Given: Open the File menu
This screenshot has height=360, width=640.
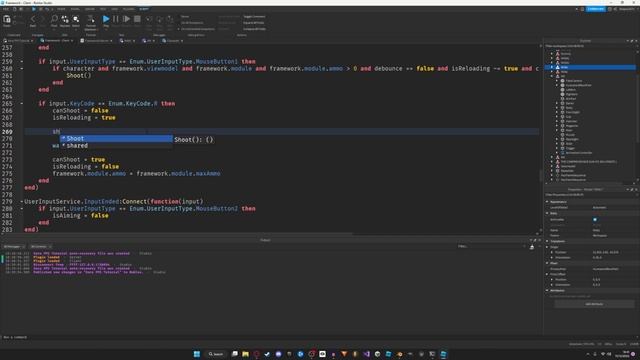Looking at the screenshot, I should click(x=6, y=9).
